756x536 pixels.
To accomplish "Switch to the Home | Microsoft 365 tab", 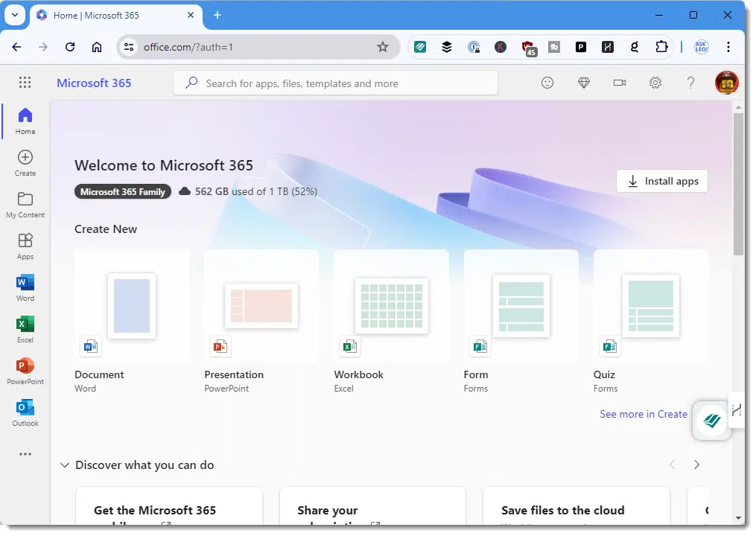I will pyautogui.click(x=117, y=16).
